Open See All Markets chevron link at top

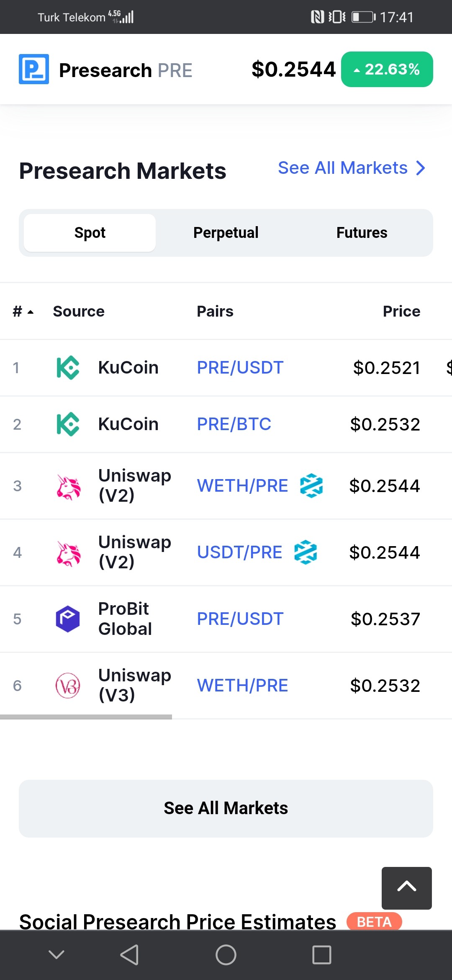[352, 168]
